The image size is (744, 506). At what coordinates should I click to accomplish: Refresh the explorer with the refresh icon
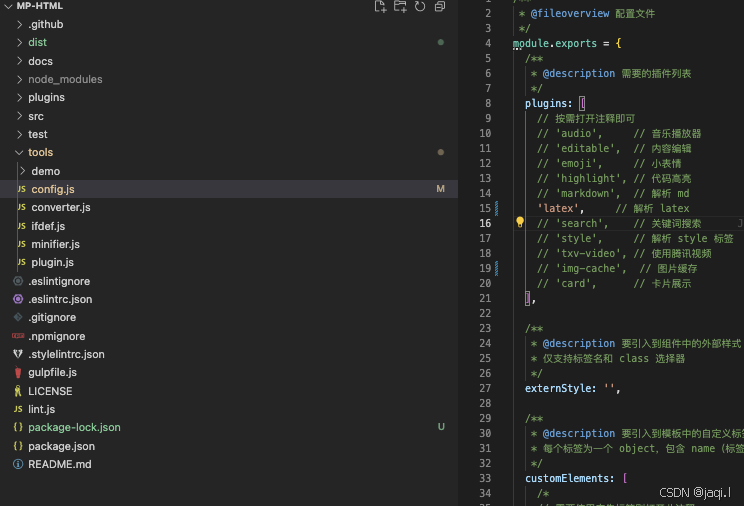[420, 7]
